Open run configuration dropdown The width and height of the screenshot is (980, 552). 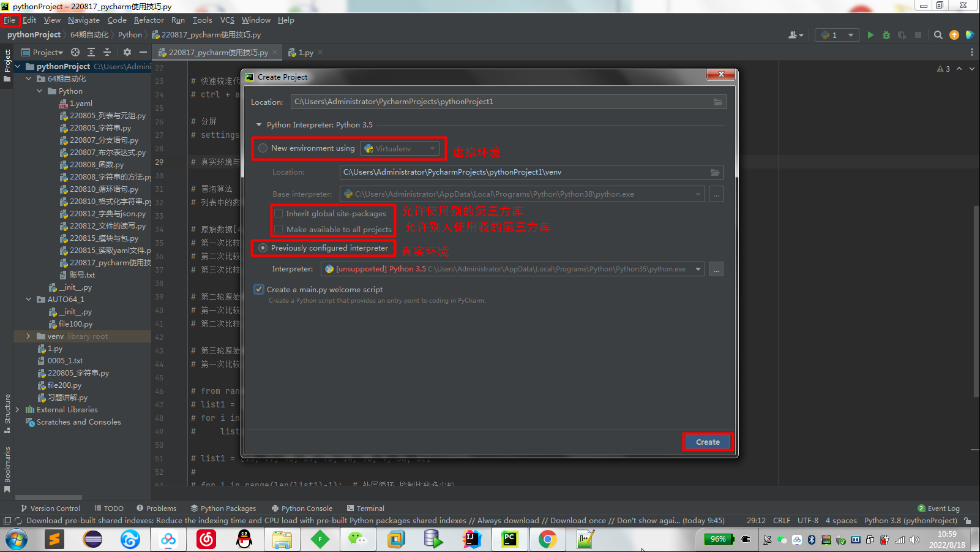[837, 35]
